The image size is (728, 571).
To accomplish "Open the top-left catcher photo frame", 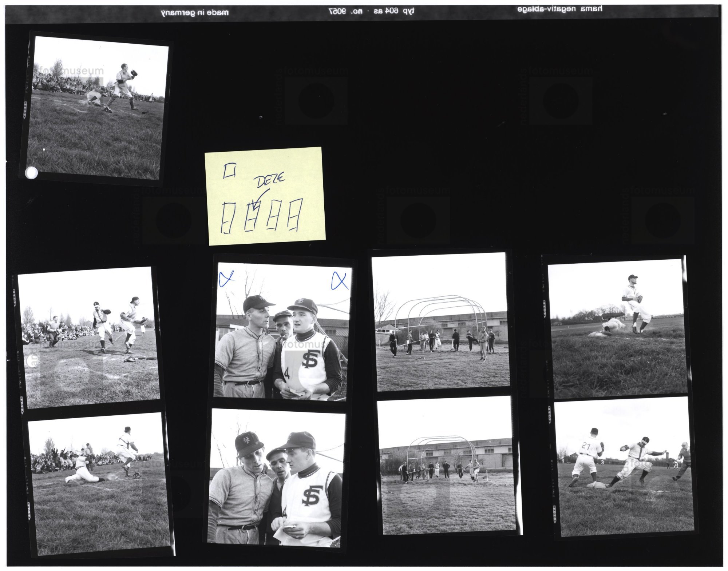I will pos(96,107).
